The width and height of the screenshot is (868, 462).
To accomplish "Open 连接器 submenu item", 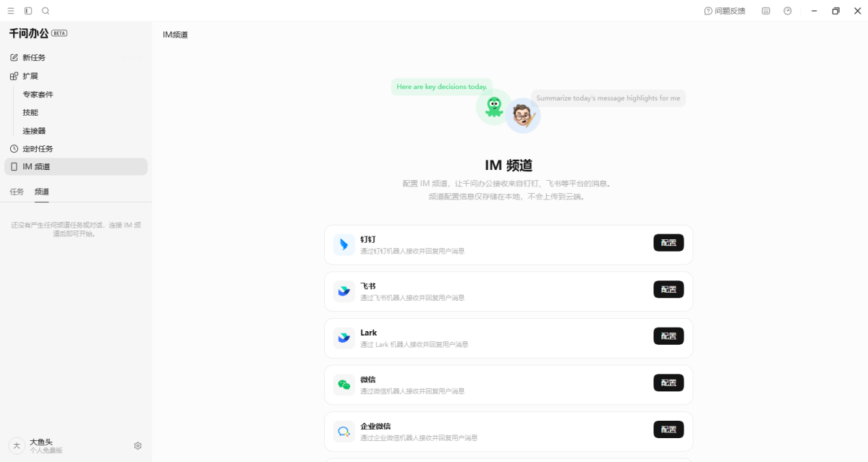I will [34, 131].
